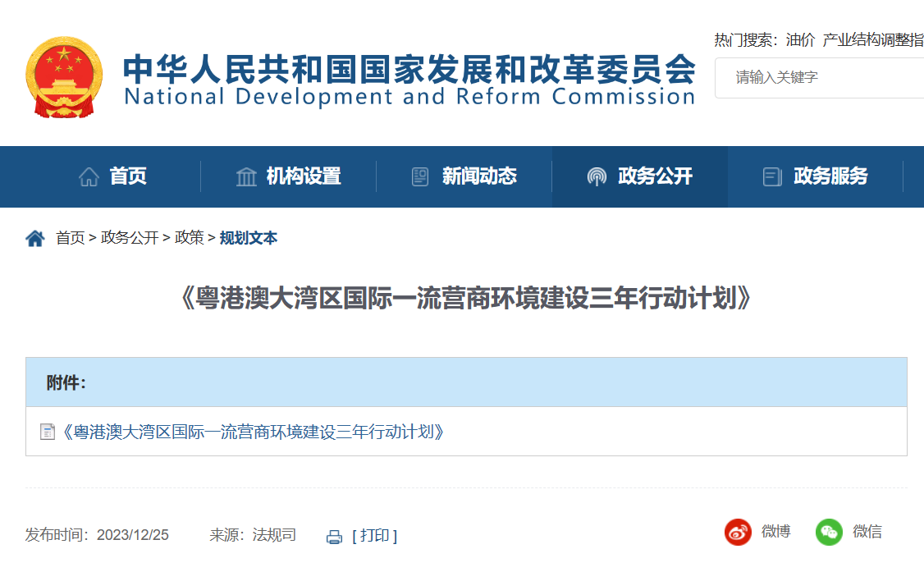
Task: Click the national emblem logo
Action: (64, 77)
